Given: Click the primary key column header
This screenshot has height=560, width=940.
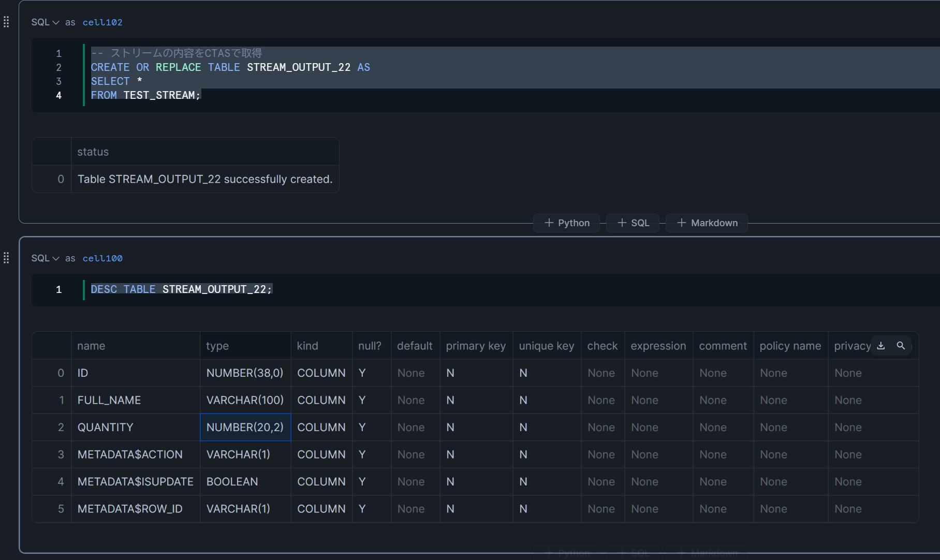Looking at the screenshot, I should coord(476,346).
